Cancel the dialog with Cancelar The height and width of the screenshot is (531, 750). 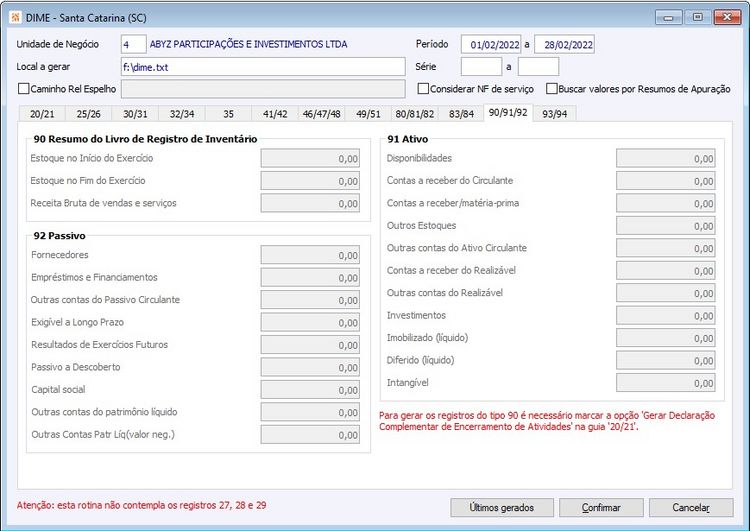(x=691, y=508)
